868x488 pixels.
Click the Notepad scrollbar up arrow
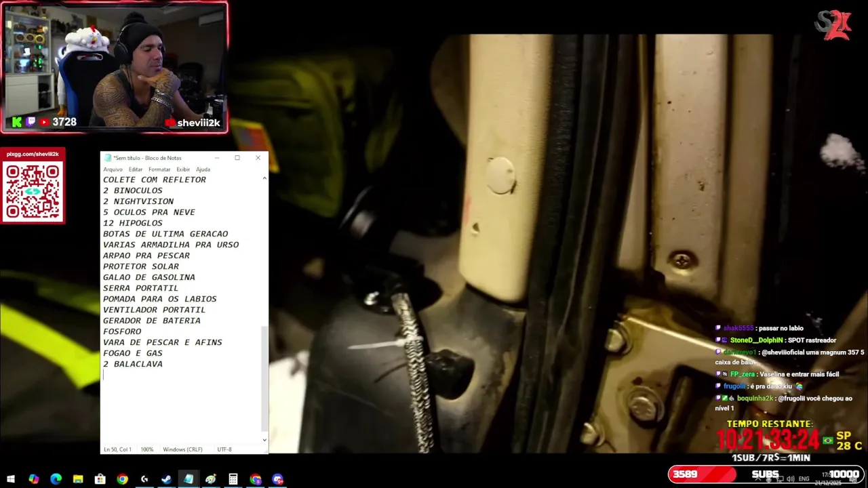[264, 178]
